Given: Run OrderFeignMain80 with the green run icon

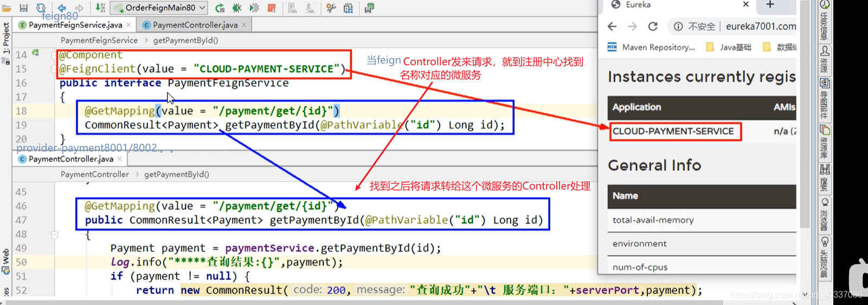Looking at the screenshot, I should (220, 8).
